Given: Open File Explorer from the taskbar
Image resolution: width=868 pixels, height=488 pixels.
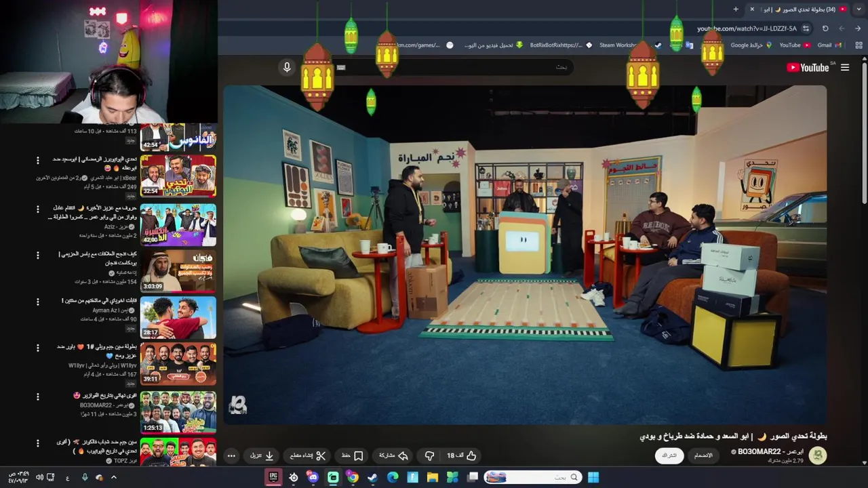Looking at the screenshot, I should 433,477.
